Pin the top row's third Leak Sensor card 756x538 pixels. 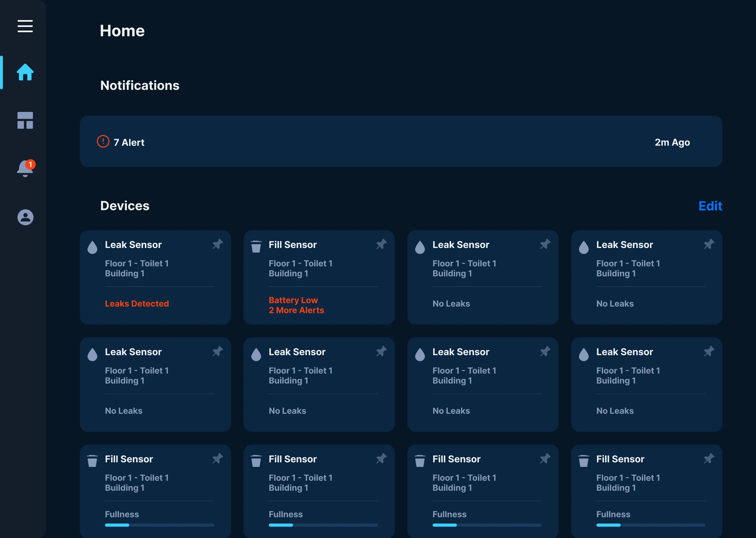545,244
